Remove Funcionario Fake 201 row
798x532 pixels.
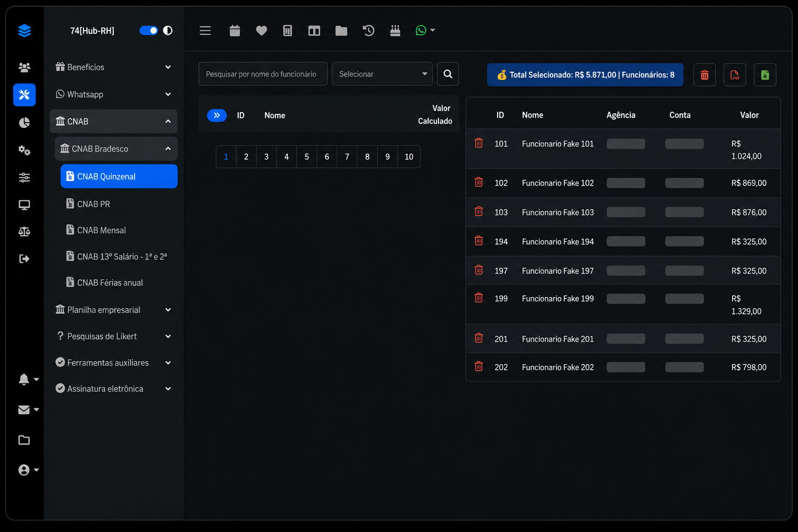click(479, 338)
